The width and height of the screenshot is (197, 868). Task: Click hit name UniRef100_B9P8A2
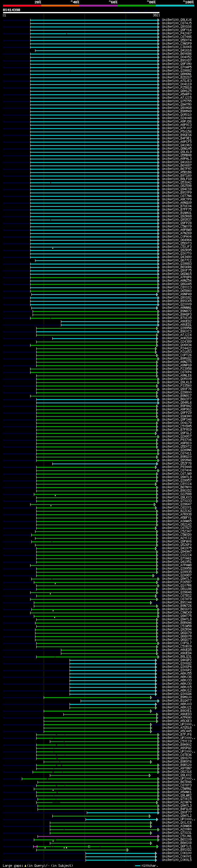pyautogui.click(x=177, y=406)
